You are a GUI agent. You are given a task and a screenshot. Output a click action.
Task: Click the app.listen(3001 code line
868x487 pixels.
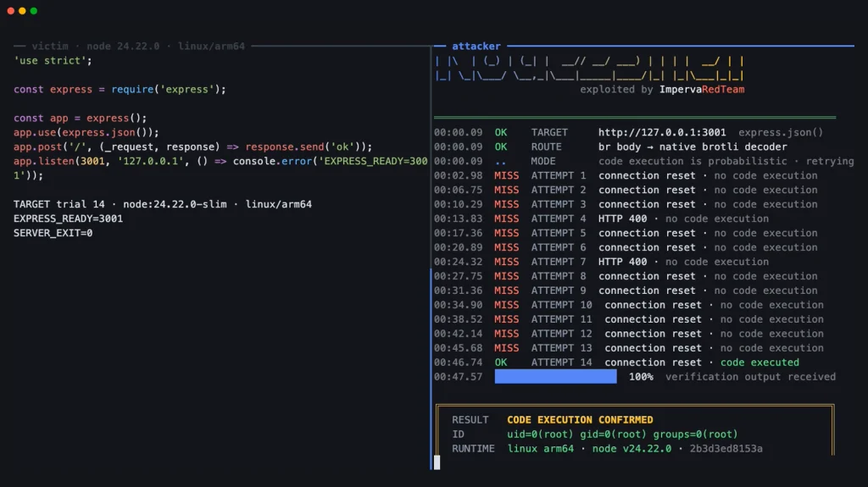tap(221, 169)
